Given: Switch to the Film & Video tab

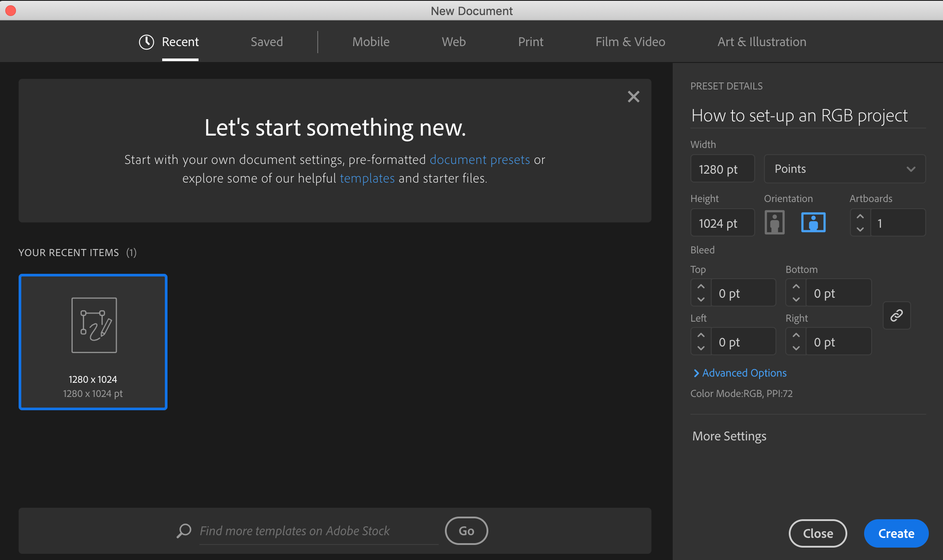Looking at the screenshot, I should (630, 41).
